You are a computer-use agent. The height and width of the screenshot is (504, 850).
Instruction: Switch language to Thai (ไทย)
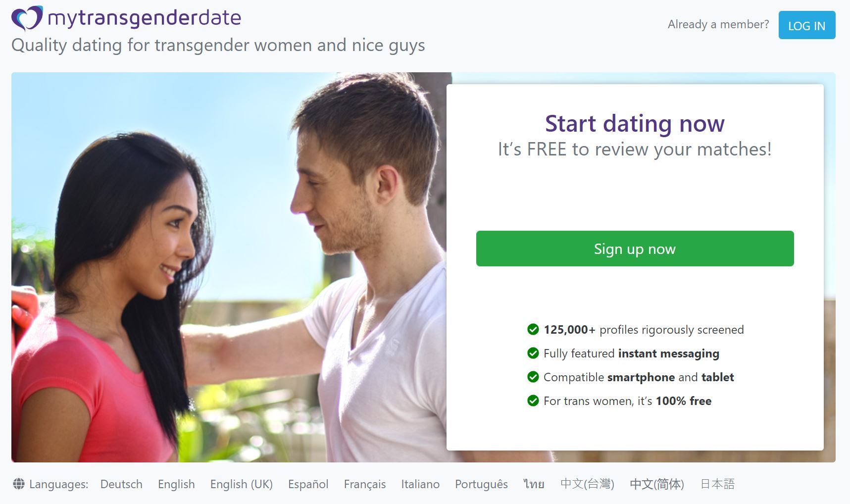tap(534, 484)
